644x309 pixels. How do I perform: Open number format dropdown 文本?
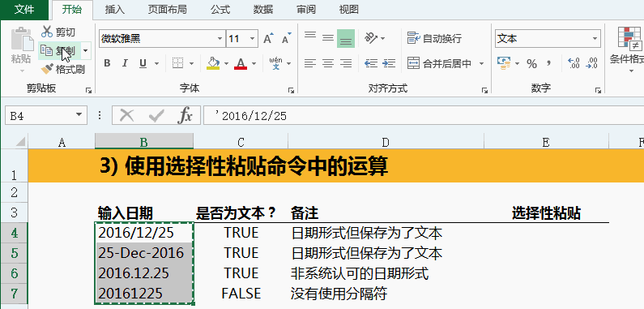[x=595, y=39]
